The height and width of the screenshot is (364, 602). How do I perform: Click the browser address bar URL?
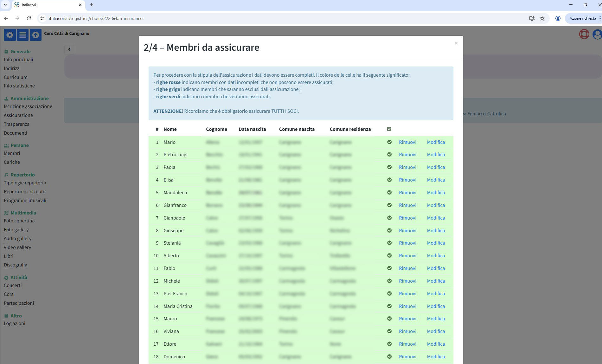[x=96, y=18]
